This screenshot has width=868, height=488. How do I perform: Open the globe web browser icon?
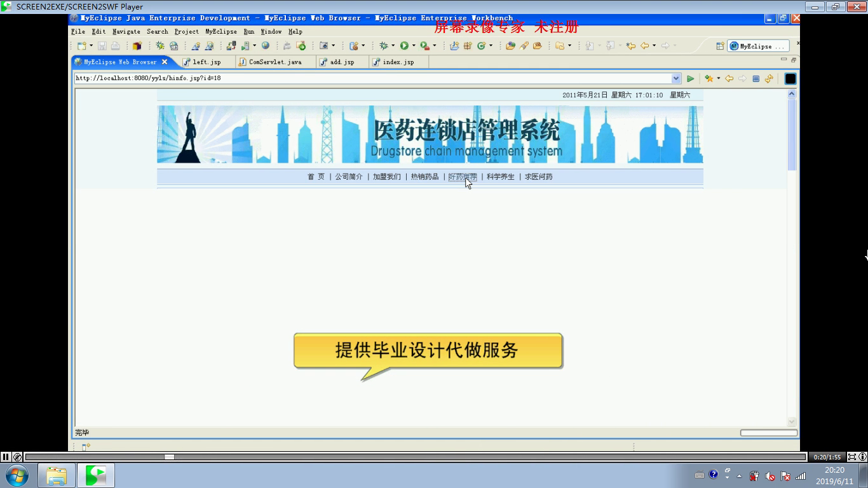tap(265, 46)
